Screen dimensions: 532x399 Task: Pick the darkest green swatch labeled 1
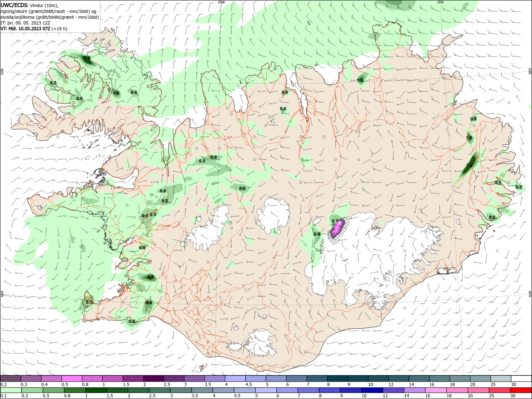click(96, 390)
